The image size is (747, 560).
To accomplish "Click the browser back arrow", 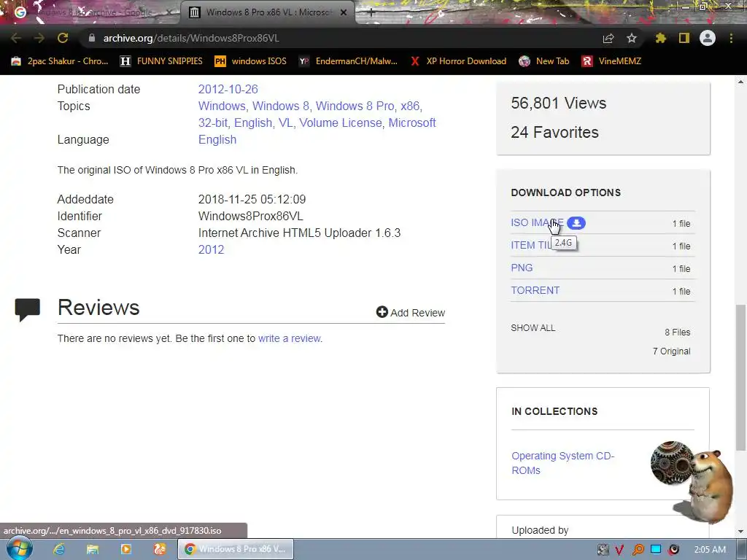I will click(16, 38).
